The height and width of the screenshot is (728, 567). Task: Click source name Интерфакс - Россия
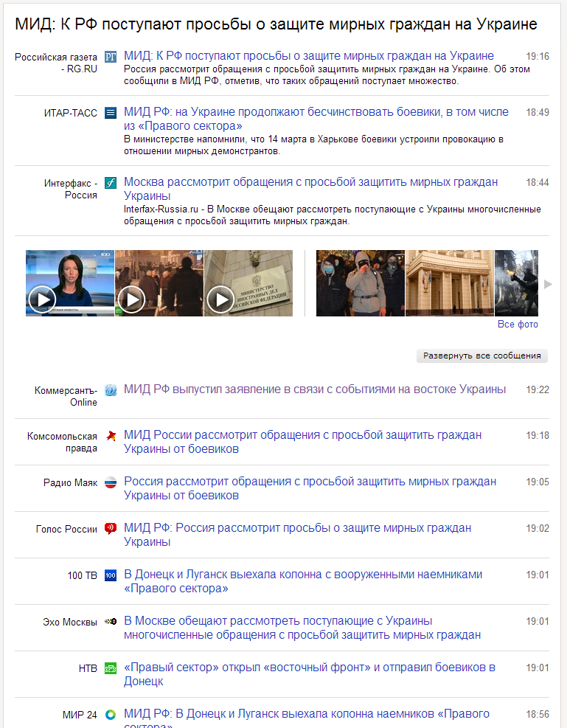(x=71, y=189)
